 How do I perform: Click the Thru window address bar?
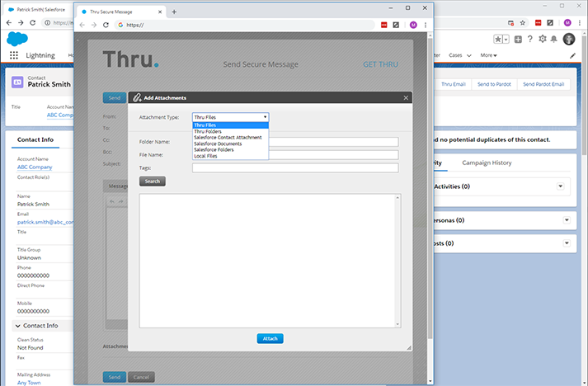(244, 25)
